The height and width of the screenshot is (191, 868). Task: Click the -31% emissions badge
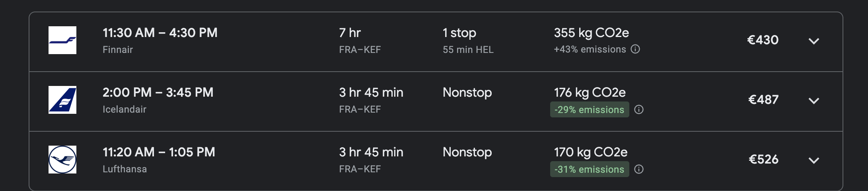tap(590, 169)
